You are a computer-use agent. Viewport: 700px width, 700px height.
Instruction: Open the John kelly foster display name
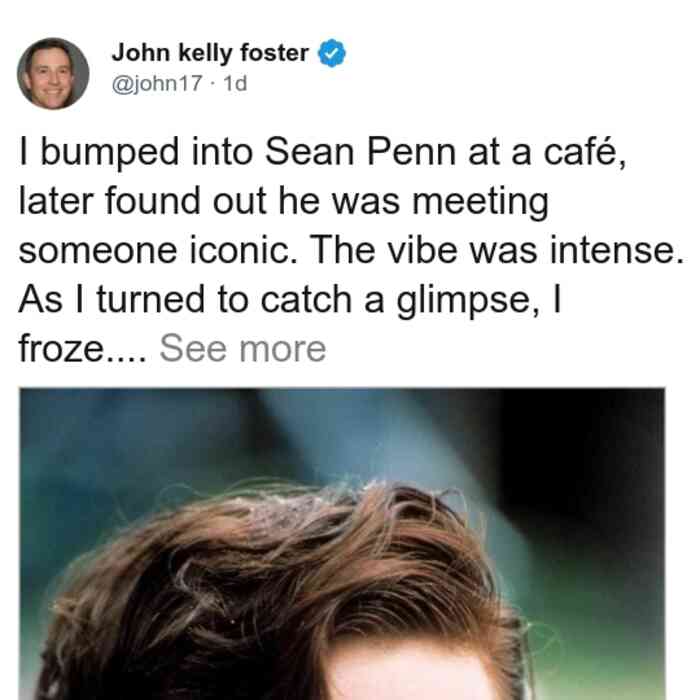210,53
